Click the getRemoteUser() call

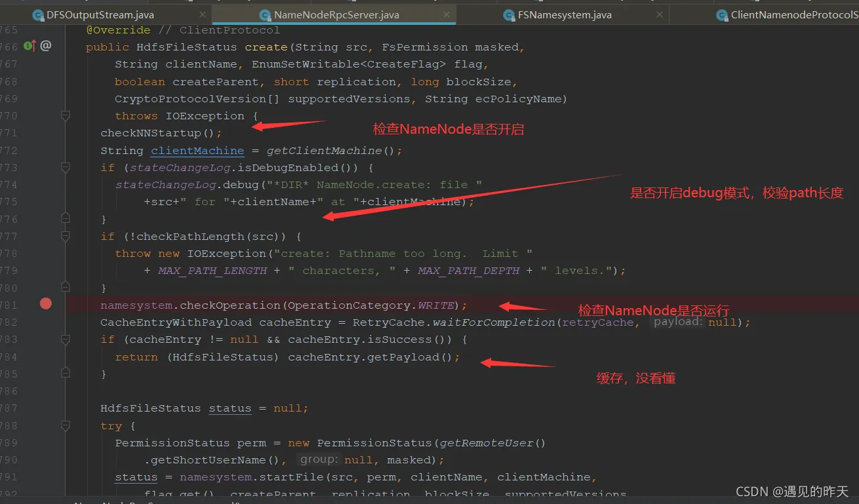(x=492, y=443)
